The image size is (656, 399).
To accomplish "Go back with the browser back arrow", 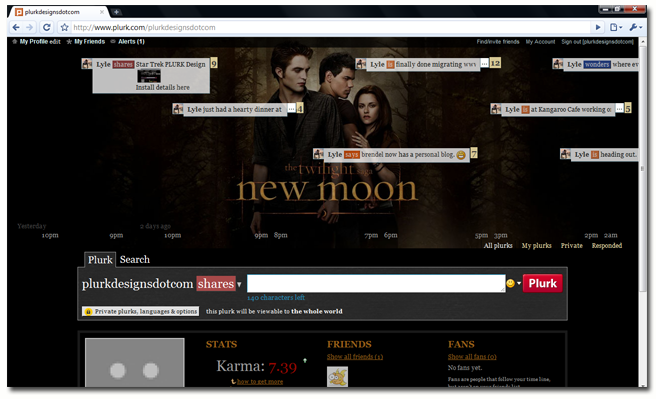I will pos(15,28).
